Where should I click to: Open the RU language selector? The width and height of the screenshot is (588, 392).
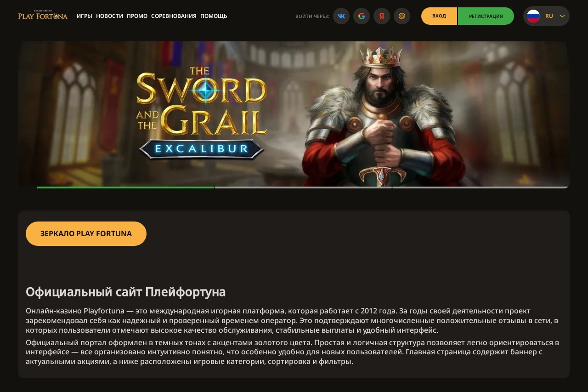click(546, 16)
